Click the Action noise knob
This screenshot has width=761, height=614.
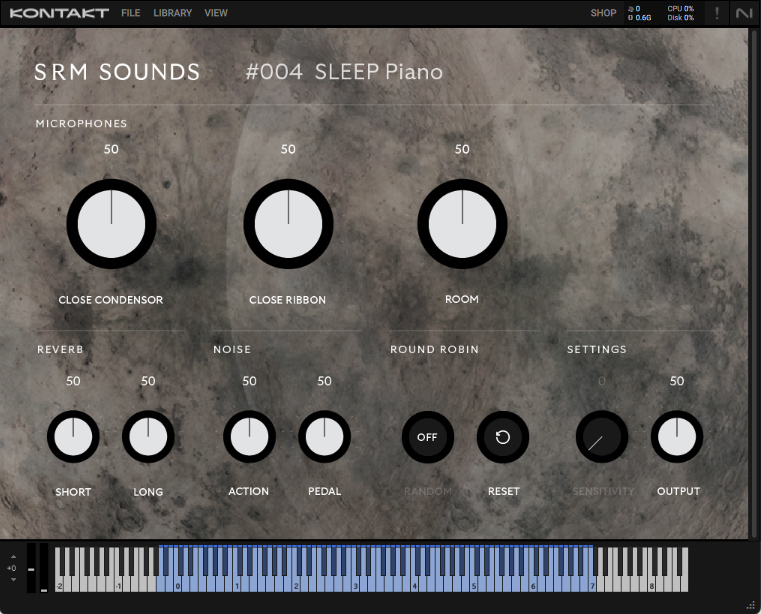[249, 436]
